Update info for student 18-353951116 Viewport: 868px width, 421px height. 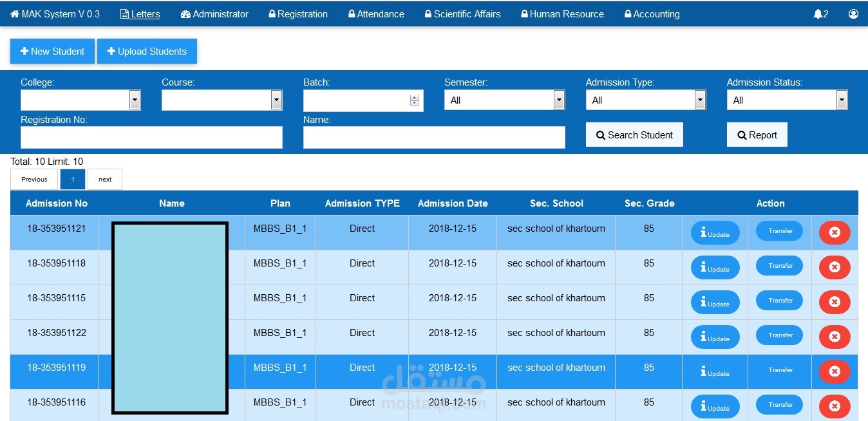715,407
